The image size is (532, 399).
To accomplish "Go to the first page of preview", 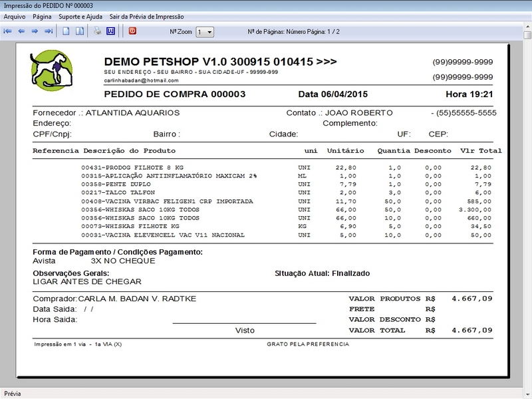I will coord(8,31).
